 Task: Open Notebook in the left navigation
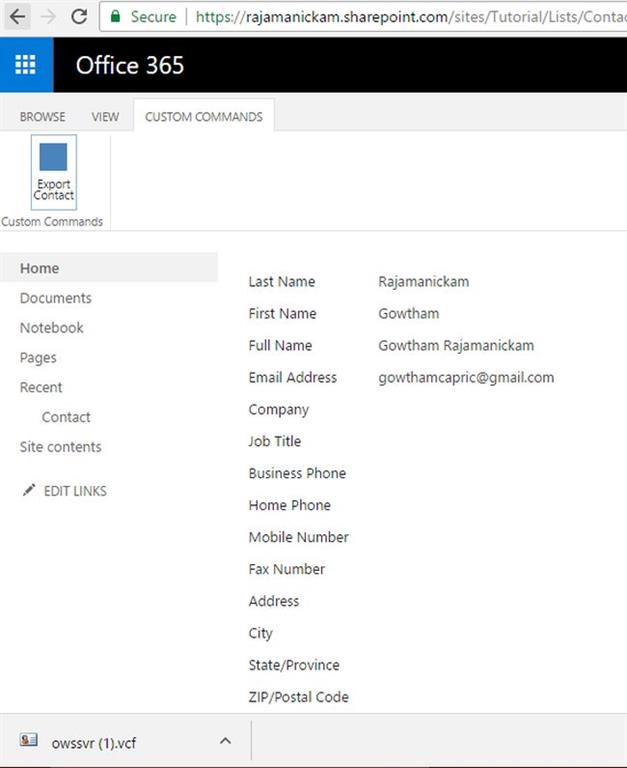(51, 328)
